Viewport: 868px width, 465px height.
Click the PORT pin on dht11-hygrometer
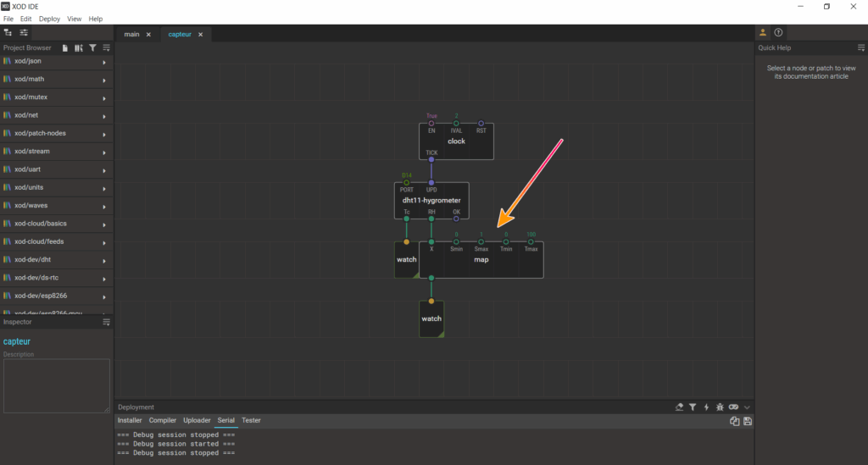(x=406, y=183)
